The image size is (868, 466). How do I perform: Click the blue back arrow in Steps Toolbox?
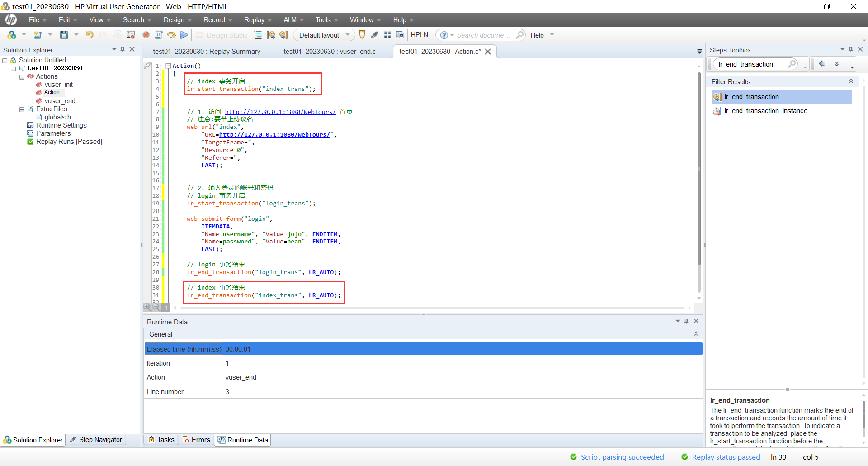(822, 64)
